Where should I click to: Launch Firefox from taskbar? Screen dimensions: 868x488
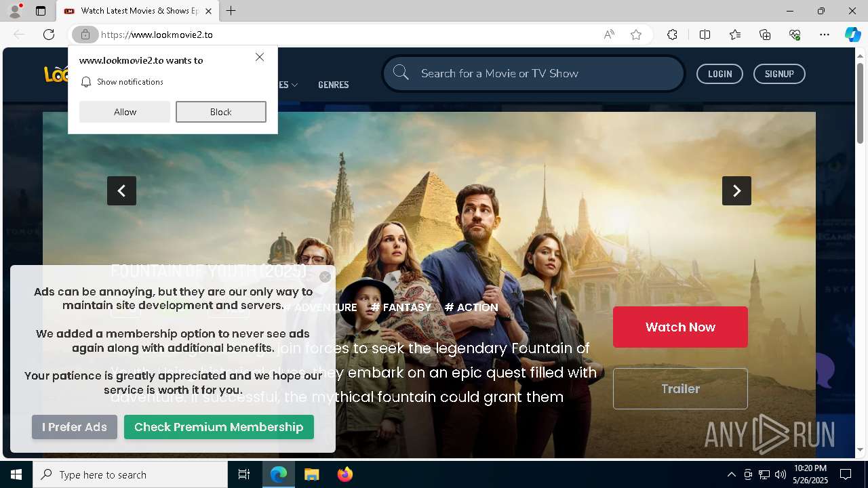[x=344, y=474]
